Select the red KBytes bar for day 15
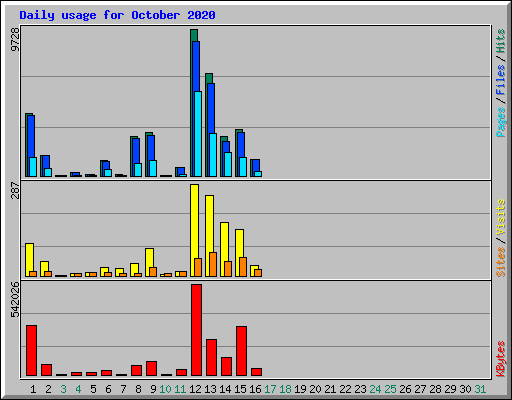Screen dimensions: 512x400 (242, 351)
